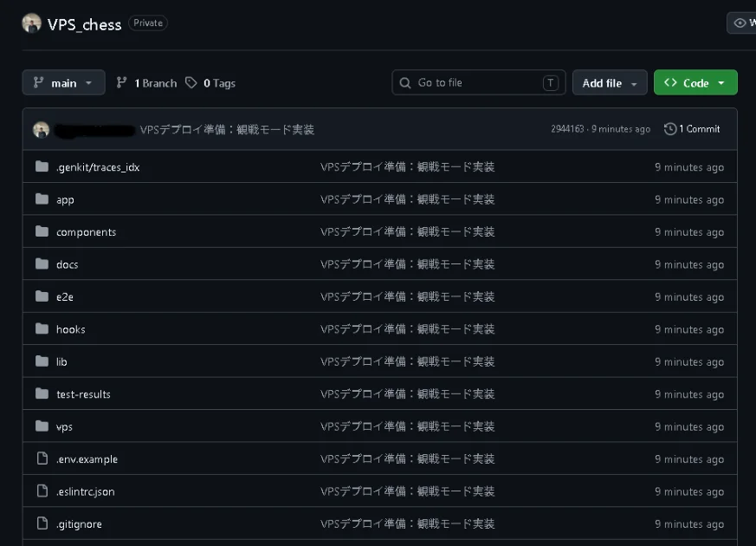The image size is (756, 546).
Task: Open the .genkit/traces_idx folder
Action: 98,167
